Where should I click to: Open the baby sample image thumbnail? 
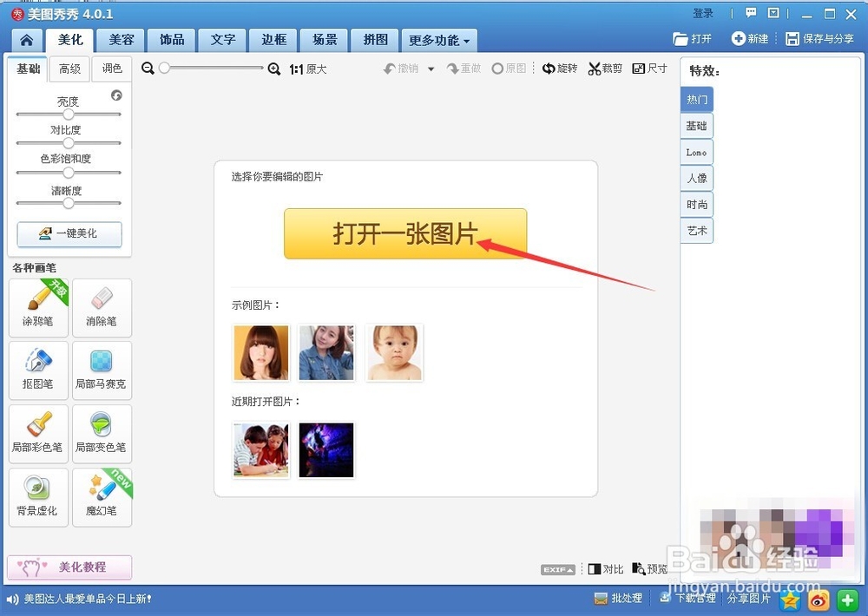[x=394, y=351]
